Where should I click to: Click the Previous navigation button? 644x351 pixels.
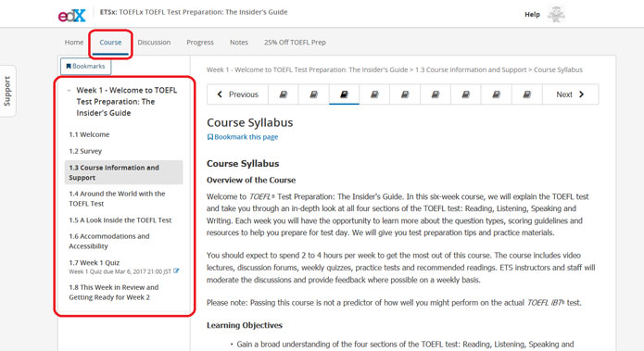click(237, 94)
